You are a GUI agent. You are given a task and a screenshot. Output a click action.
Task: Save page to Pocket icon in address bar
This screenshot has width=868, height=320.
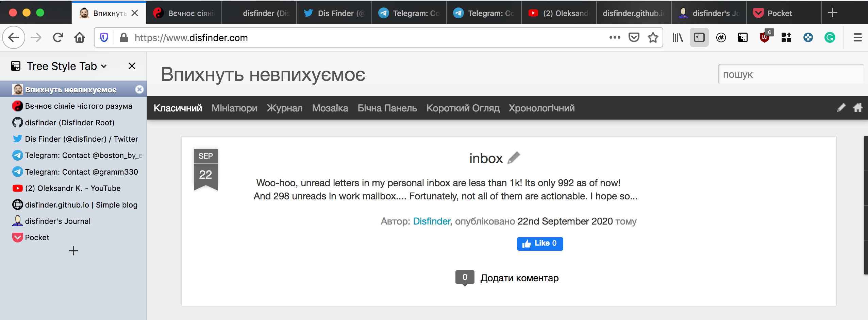tap(634, 37)
